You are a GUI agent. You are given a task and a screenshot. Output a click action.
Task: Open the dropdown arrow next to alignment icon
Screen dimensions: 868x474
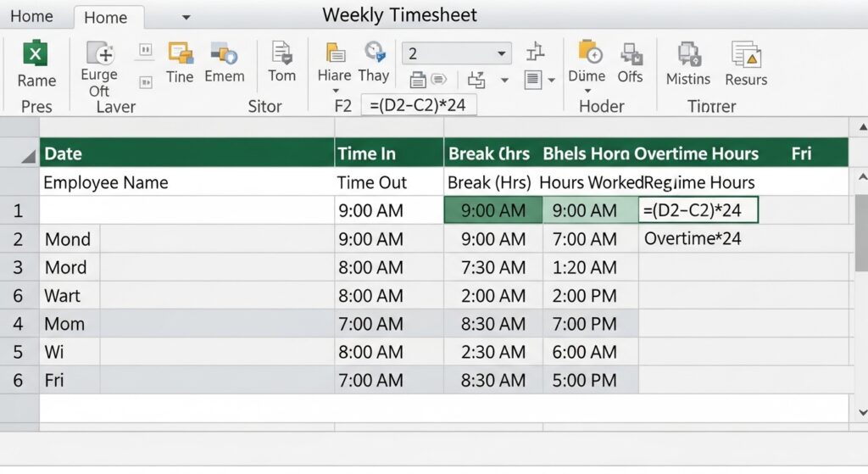pos(551,81)
